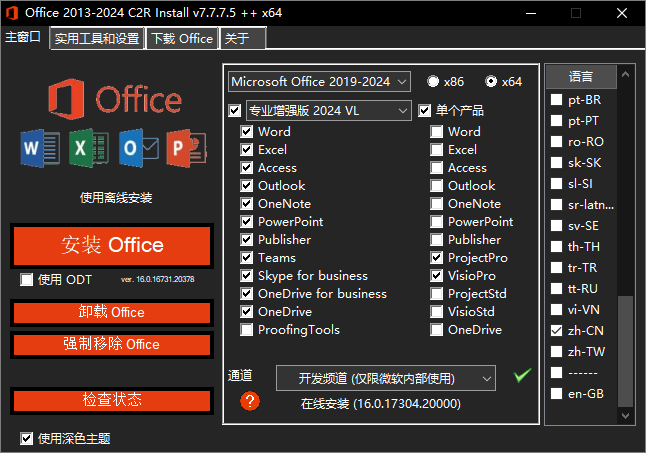646x453 pixels.
Task: Check Access under single products
Action: pyautogui.click(x=436, y=168)
